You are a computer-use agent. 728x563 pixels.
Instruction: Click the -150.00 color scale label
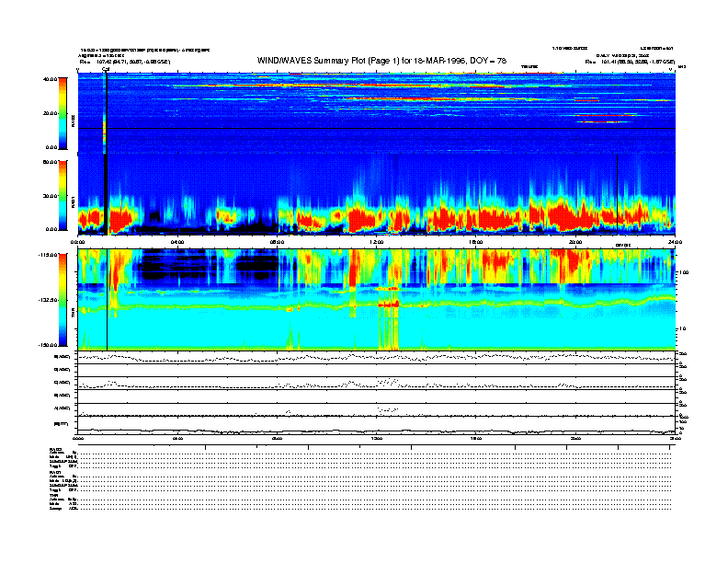[x=48, y=345]
